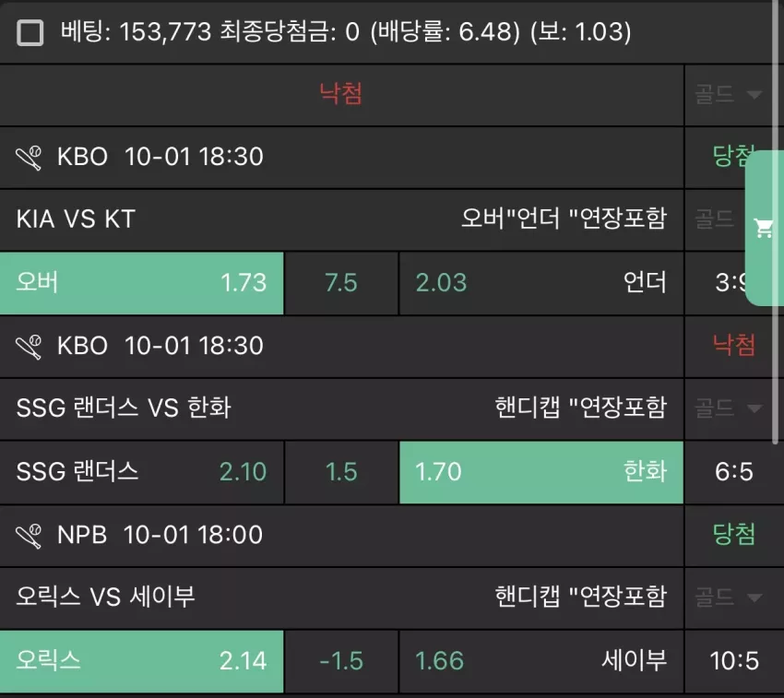Click baseball icon beside KIA VS KT match
The image size is (784, 698).
(29, 158)
